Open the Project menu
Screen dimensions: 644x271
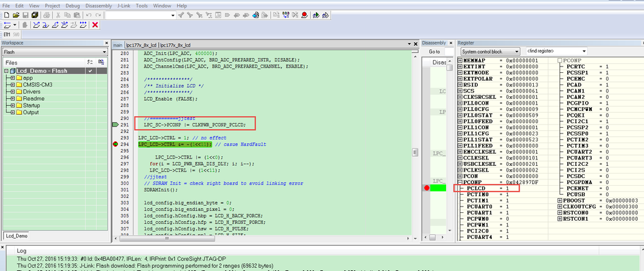52,6
